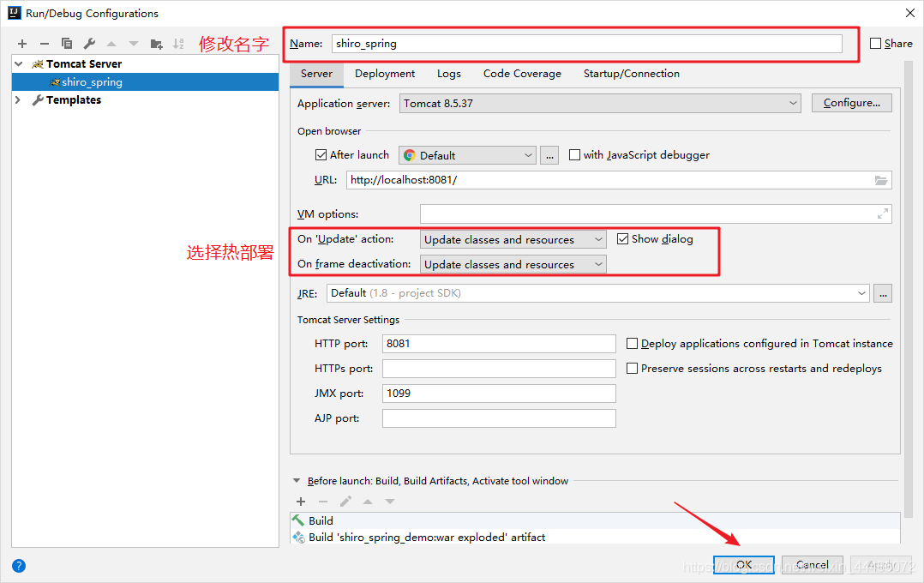This screenshot has height=583, width=924.
Task: Select Templates item in tree
Action: point(74,99)
